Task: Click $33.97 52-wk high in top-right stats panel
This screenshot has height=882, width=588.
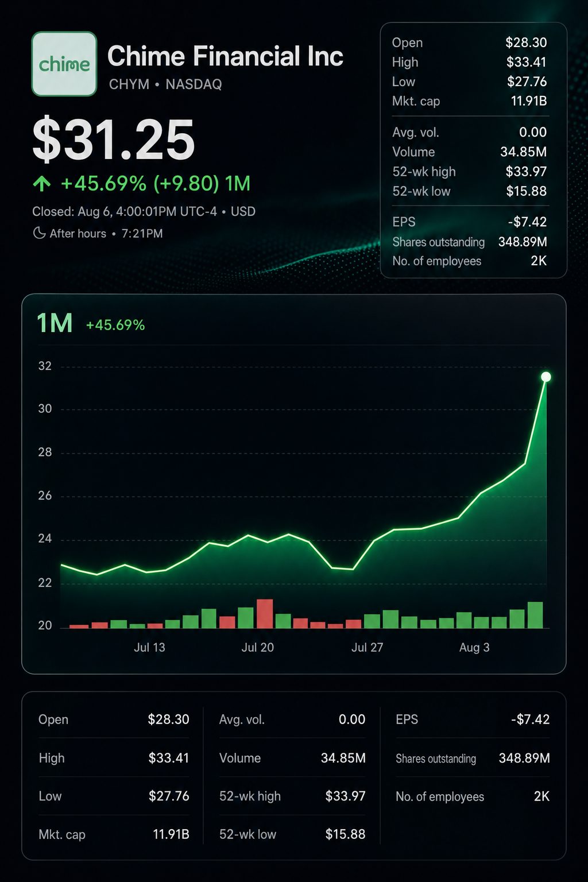Action: coord(526,172)
